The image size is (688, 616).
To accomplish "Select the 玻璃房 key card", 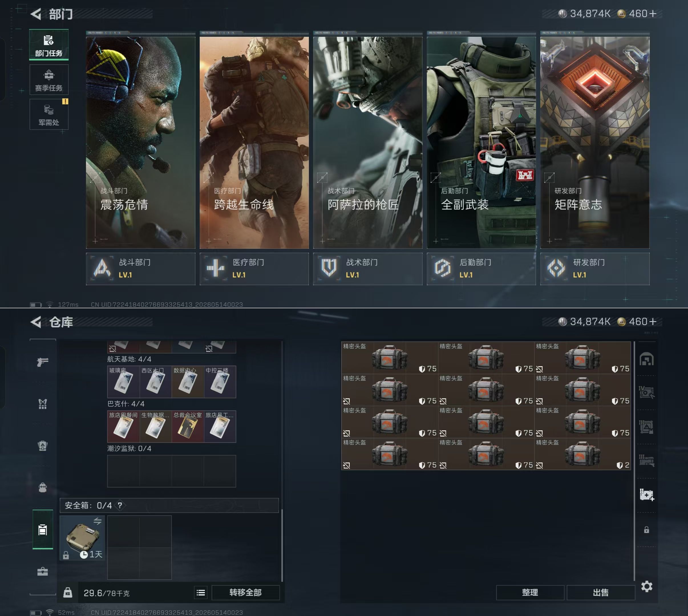I will (123, 382).
